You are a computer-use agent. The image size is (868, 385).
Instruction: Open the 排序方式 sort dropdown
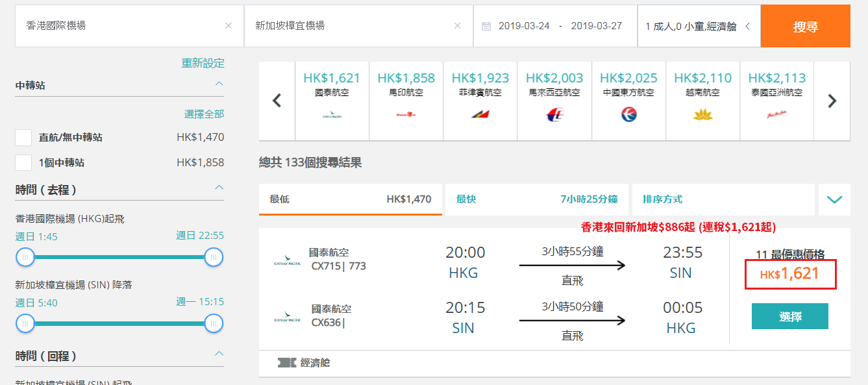(723, 199)
